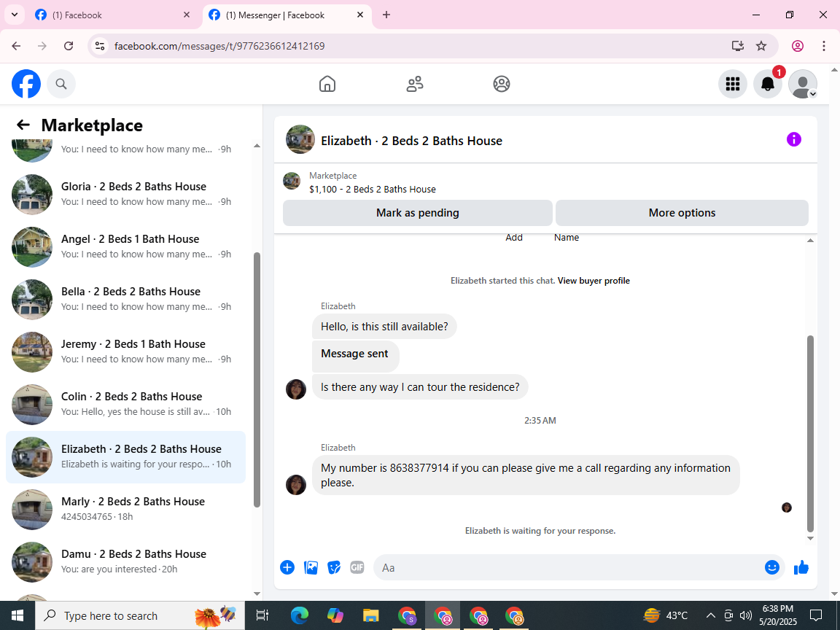Choose a sticker icon in composer

[334, 567]
